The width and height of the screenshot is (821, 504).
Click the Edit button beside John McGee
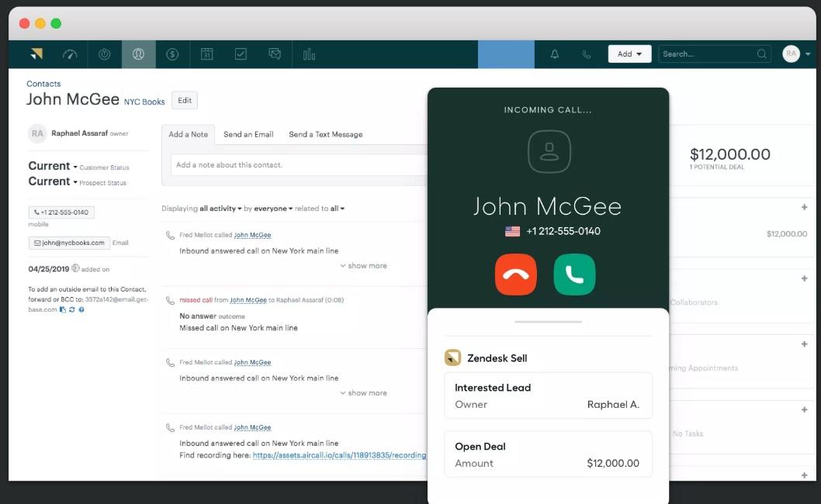coord(185,101)
